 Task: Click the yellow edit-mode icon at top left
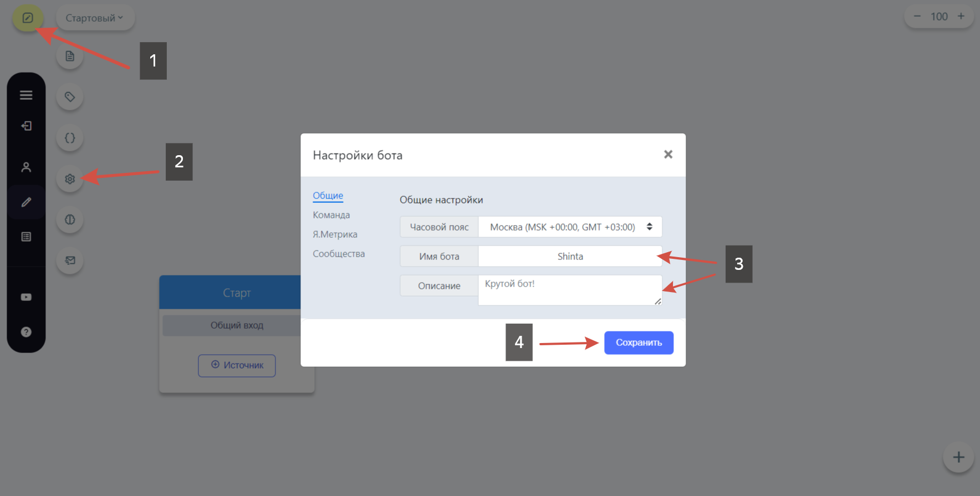[x=28, y=18]
